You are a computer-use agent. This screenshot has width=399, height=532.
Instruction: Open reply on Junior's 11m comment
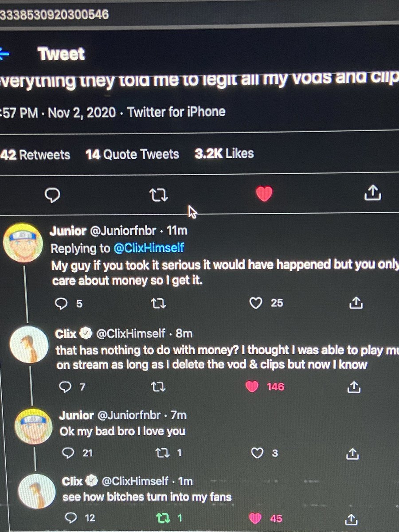[61, 303]
